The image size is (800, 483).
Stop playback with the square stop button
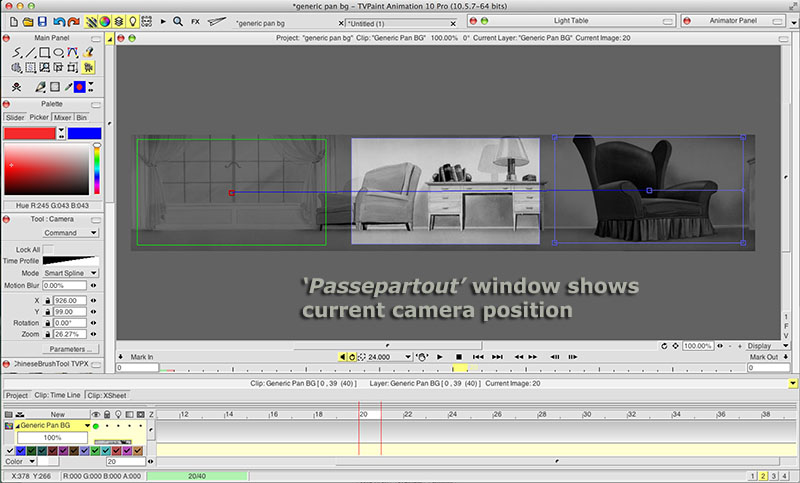(x=459, y=357)
